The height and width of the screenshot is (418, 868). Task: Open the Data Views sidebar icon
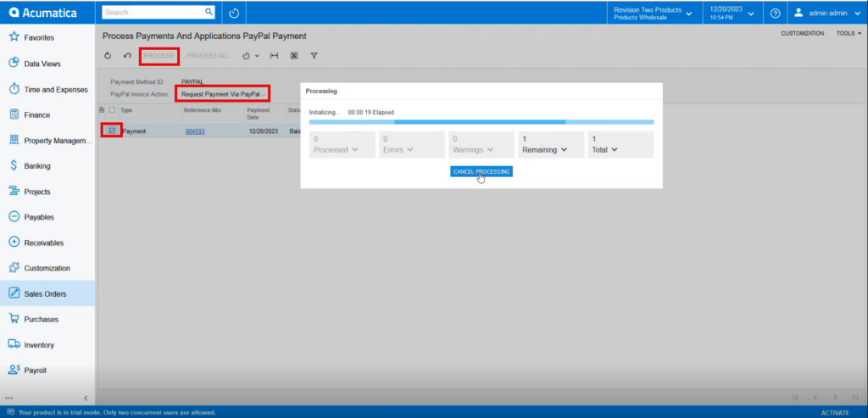[x=14, y=63]
